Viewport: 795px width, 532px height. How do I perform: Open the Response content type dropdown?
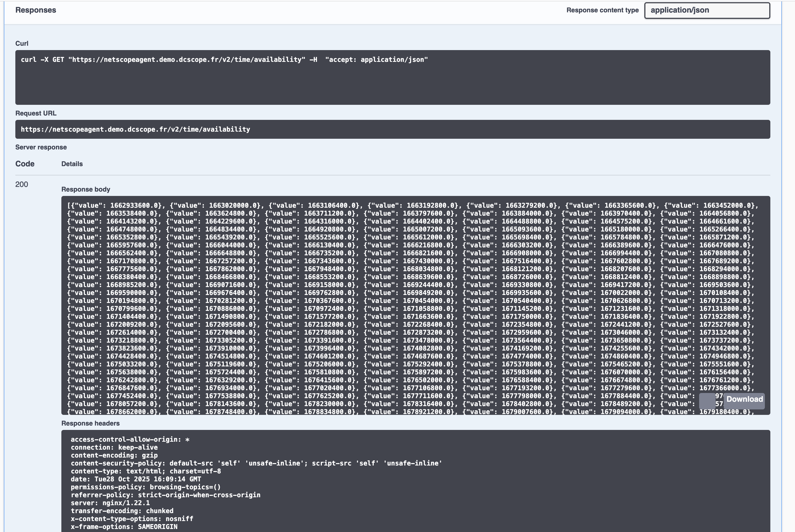pyautogui.click(x=707, y=10)
